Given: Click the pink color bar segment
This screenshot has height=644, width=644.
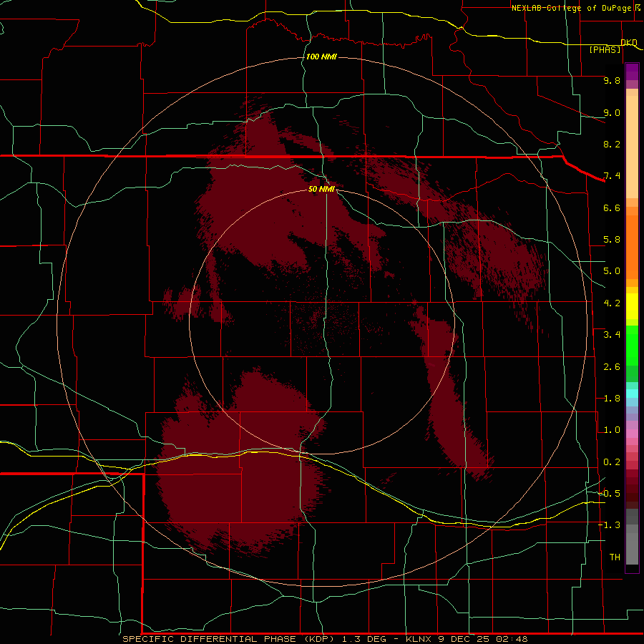Looking at the screenshot, I should (632, 434).
